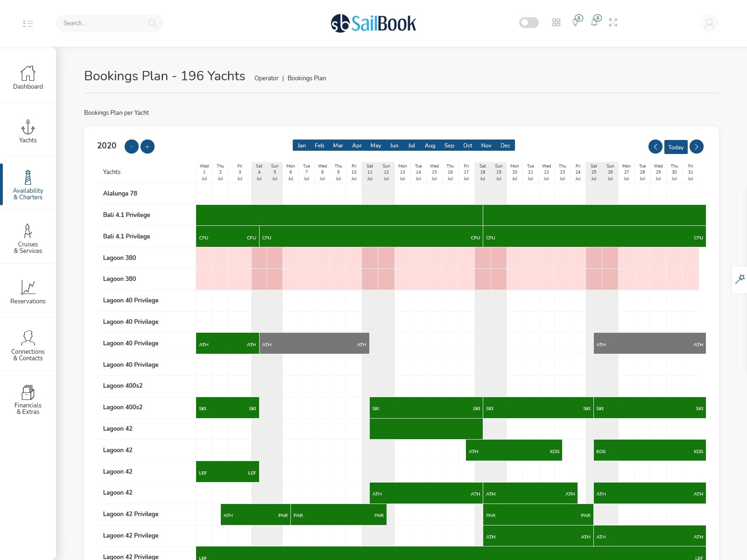Open the user profile avatar menu
Viewport: 747px width, 560px height.
click(709, 23)
